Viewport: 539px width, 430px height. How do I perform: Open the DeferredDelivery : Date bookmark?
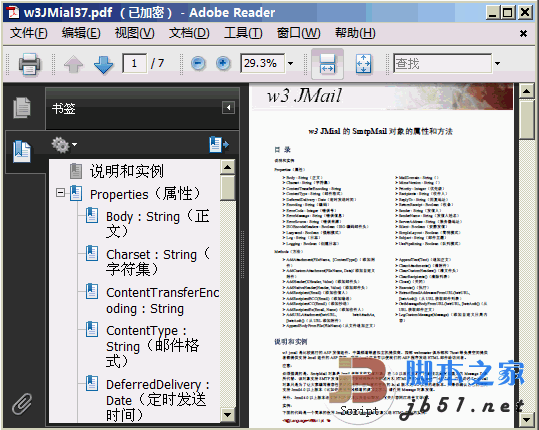click(157, 400)
